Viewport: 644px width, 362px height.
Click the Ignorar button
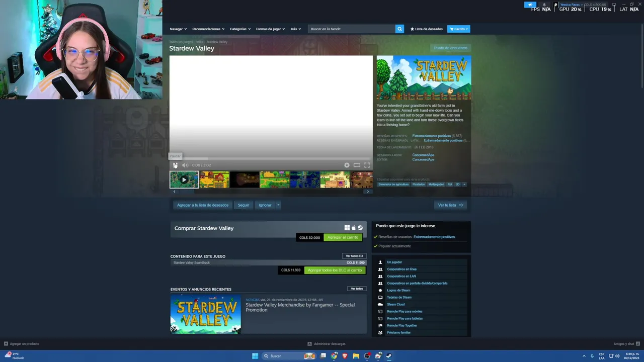265,205
